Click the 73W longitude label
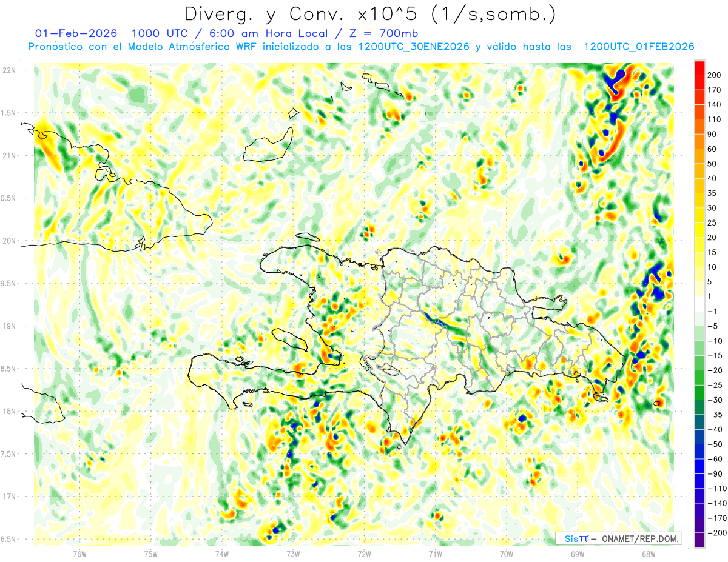Viewport: 728px width, 562px height. (x=293, y=554)
